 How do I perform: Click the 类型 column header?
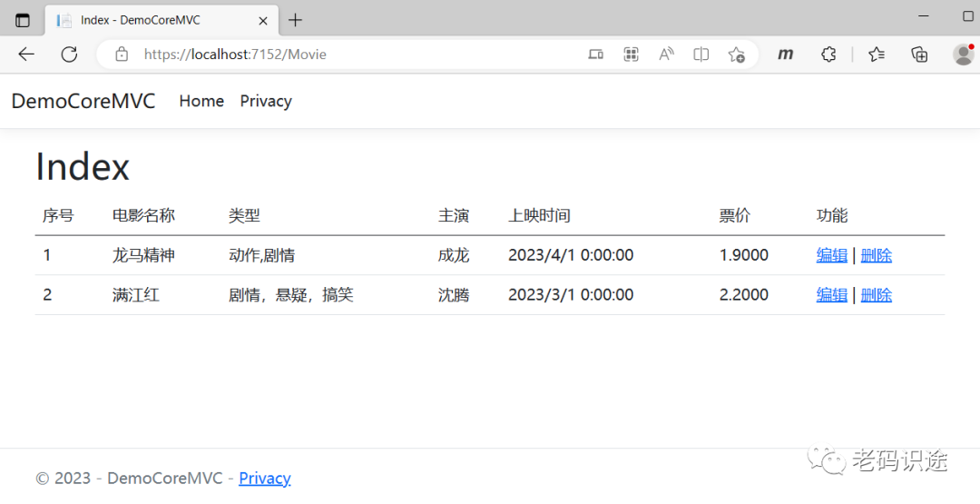coord(244,216)
